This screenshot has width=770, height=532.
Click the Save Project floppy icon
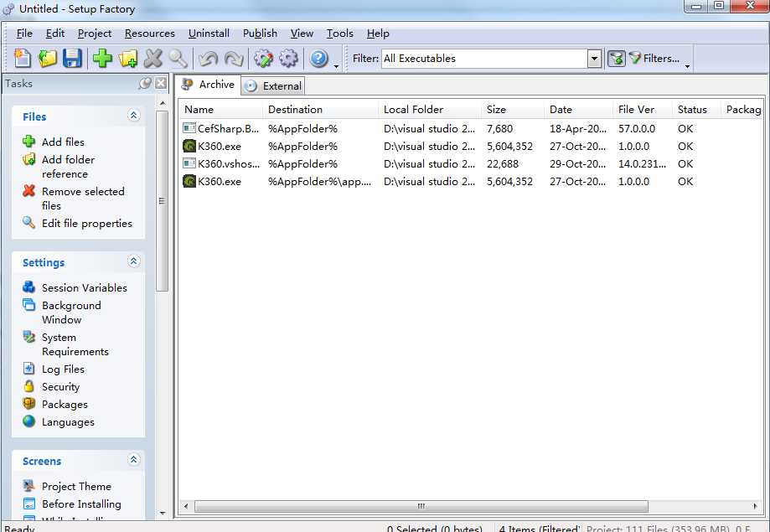point(72,59)
